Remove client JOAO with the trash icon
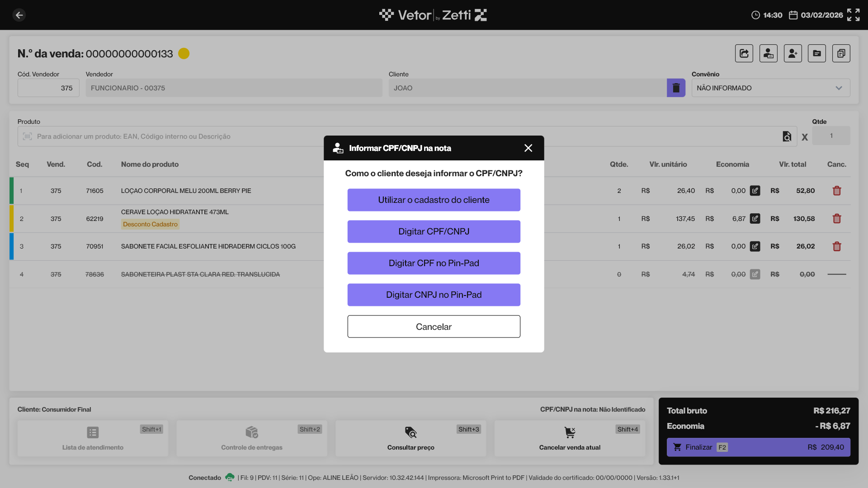 coord(676,88)
